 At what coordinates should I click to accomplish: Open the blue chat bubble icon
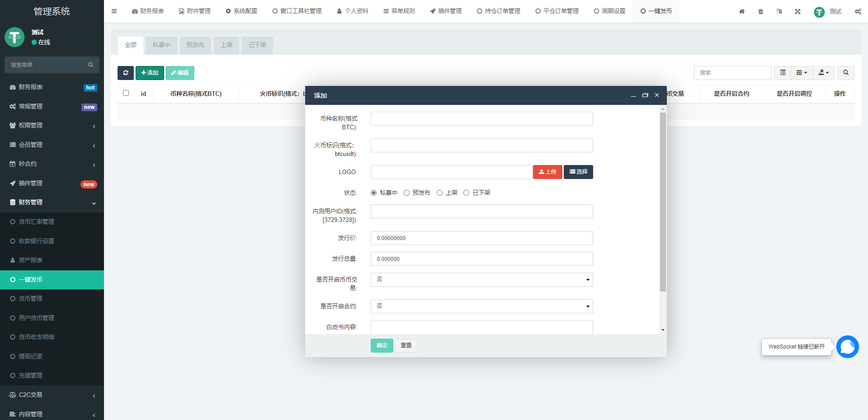[847, 347]
